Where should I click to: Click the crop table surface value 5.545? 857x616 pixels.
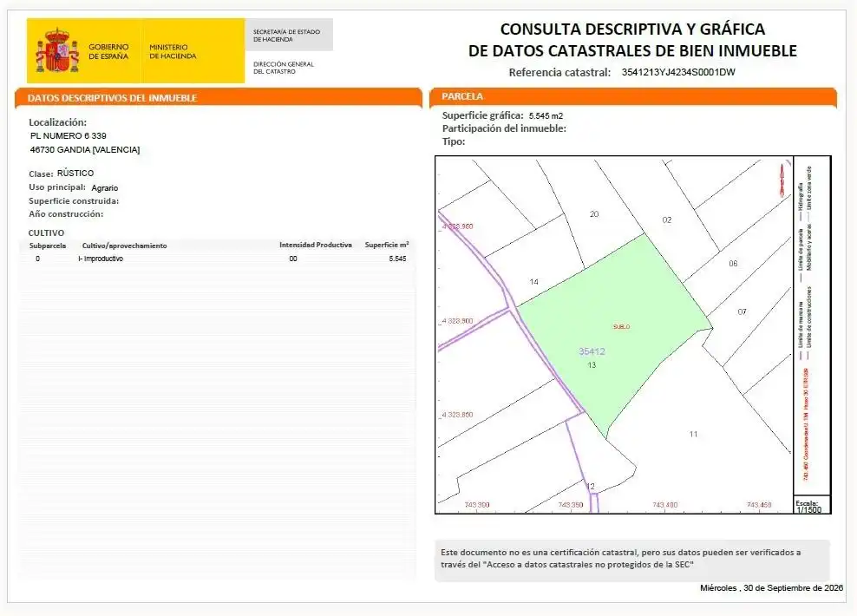[397, 259]
